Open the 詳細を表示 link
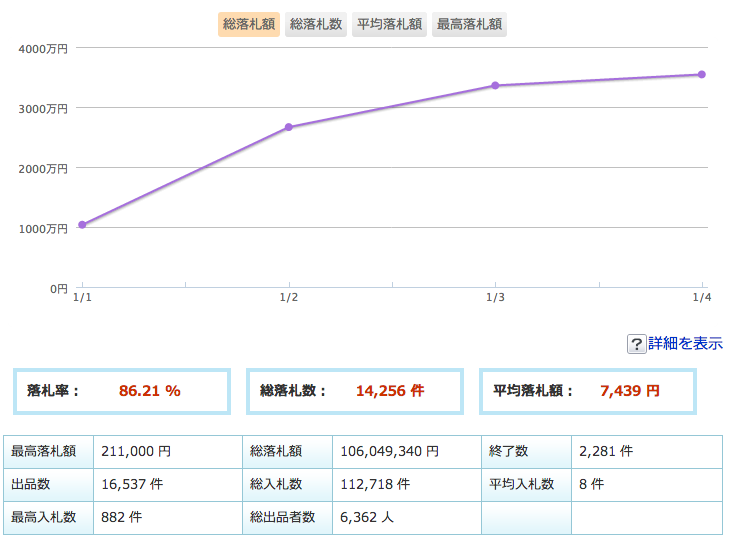The width and height of the screenshot is (736, 544). pyautogui.click(x=685, y=343)
